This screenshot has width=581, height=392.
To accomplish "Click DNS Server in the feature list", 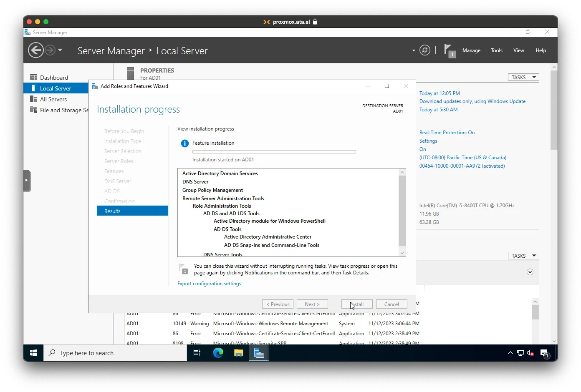I will [x=195, y=182].
